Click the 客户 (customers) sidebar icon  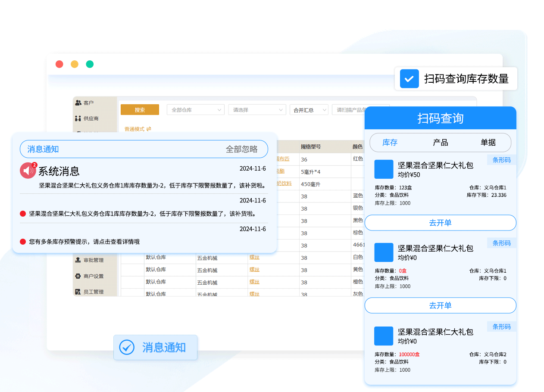78,103
